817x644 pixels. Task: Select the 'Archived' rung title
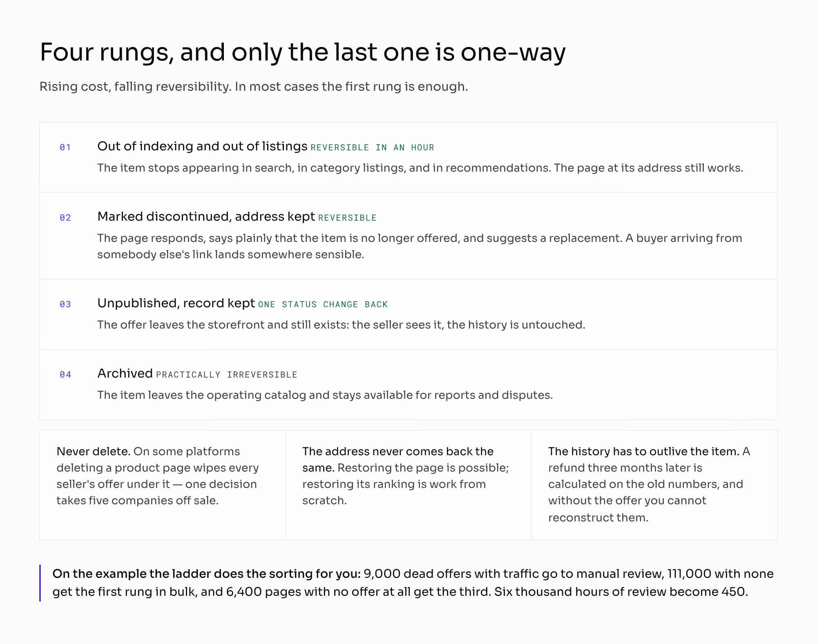tap(125, 373)
